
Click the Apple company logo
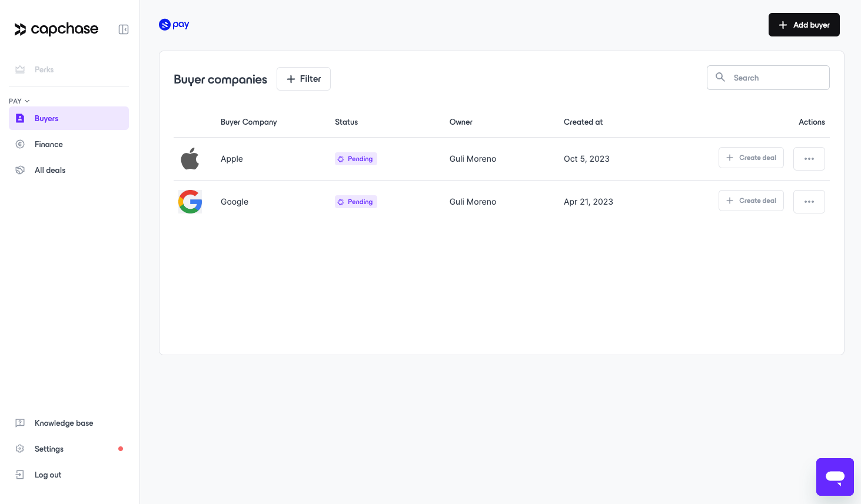pos(190,159)
